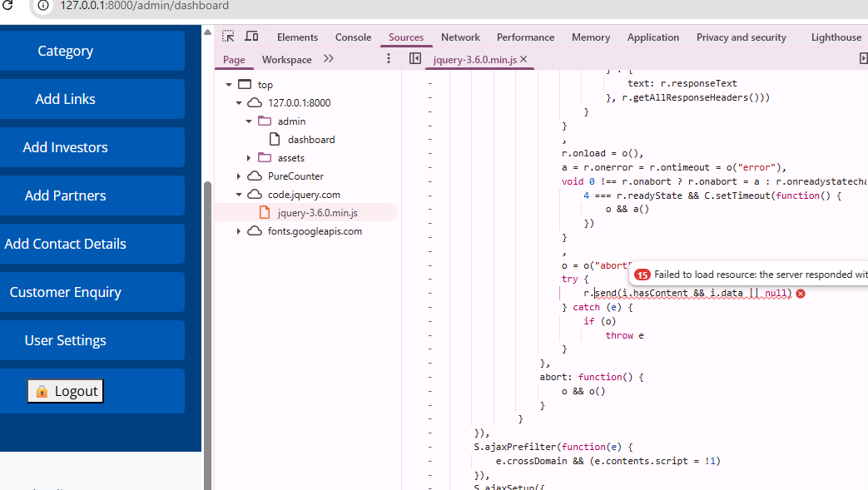Screen dimensions: 868x490
Task: Close the jquery-3.6.0.min.js editor tab
Action: 523,60
